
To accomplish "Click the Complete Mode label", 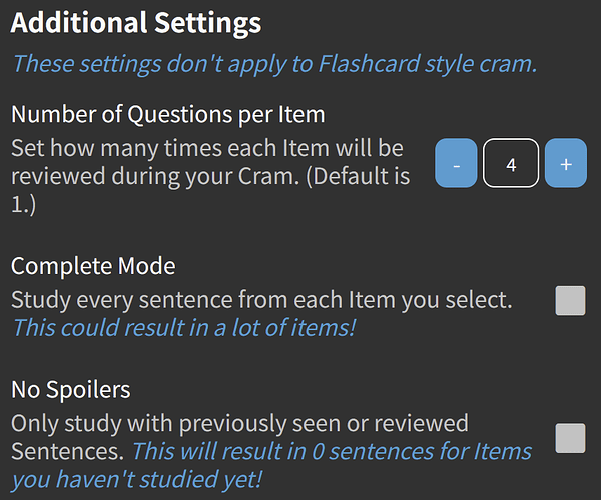I will point(93,266).
